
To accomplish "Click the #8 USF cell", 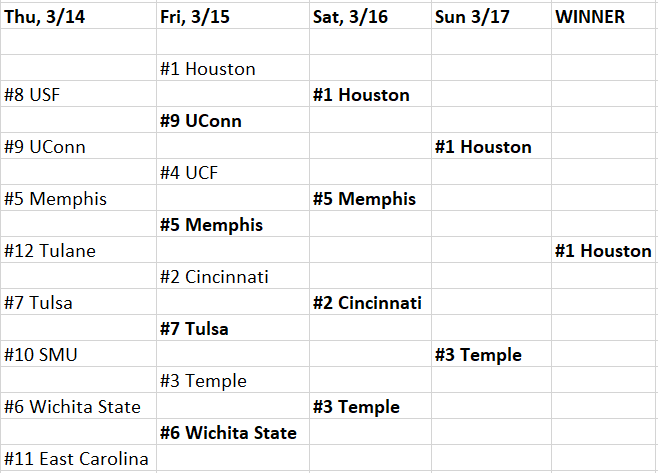I will tap(78, 94).
